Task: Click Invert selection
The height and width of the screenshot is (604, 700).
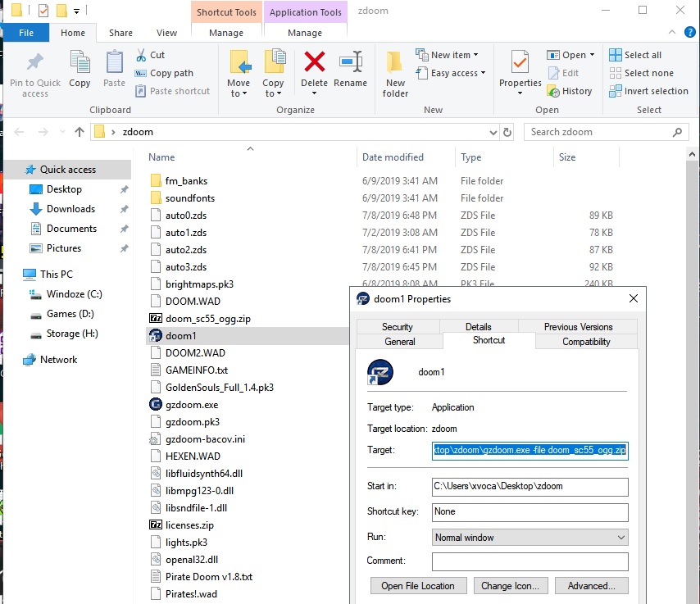Action: click(648, 91)
